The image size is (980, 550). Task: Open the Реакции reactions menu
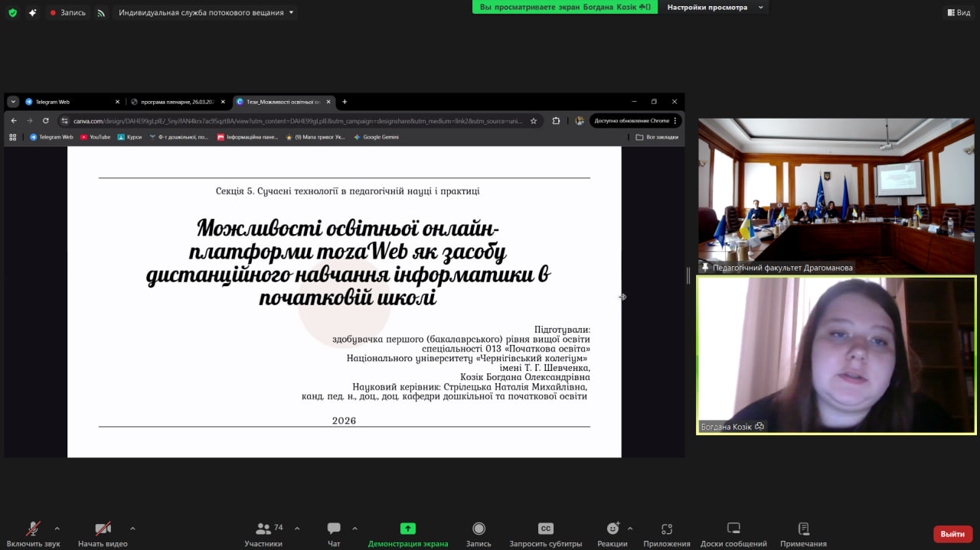tap(612, 529)
